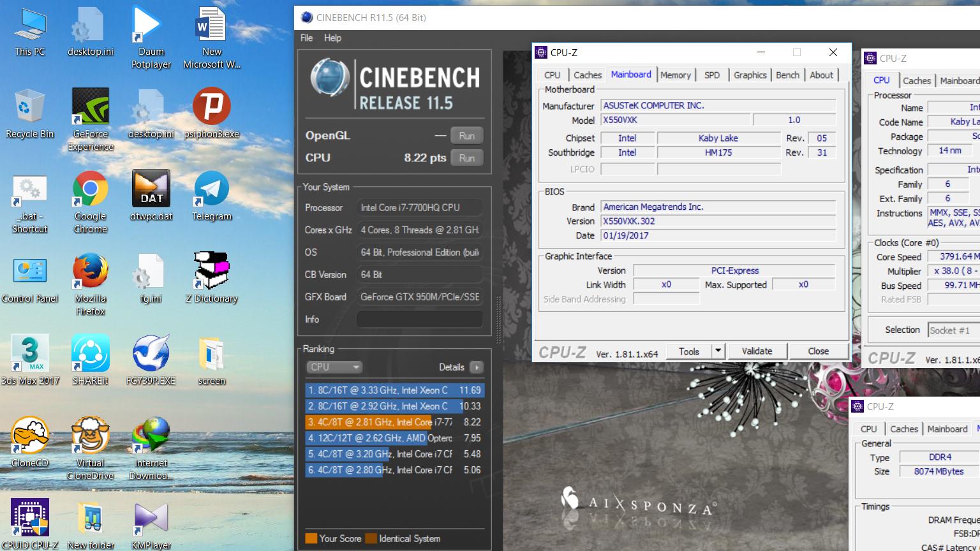Select dtwpc.dat file icon
Image resolution: width=980 pixels, height=551 pixels.
tap(151, 196)
